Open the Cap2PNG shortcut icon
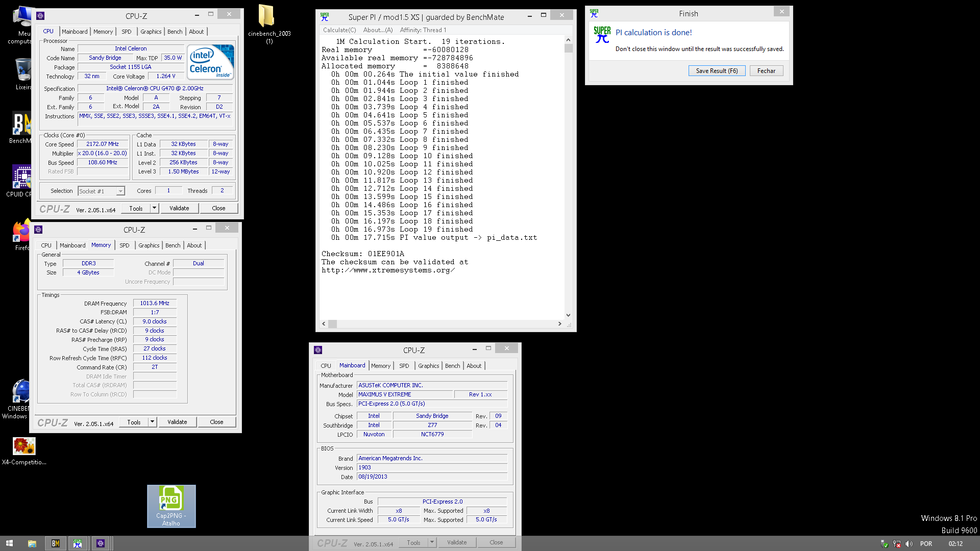This screenshot has width=980, height=551. (171, 506)
